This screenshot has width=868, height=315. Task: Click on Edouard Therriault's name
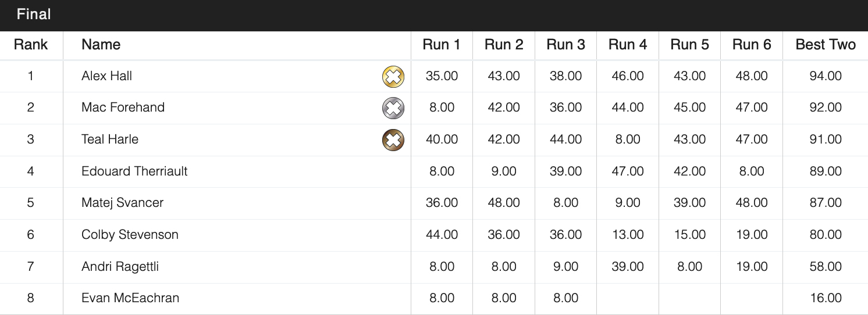click(134, 171)
